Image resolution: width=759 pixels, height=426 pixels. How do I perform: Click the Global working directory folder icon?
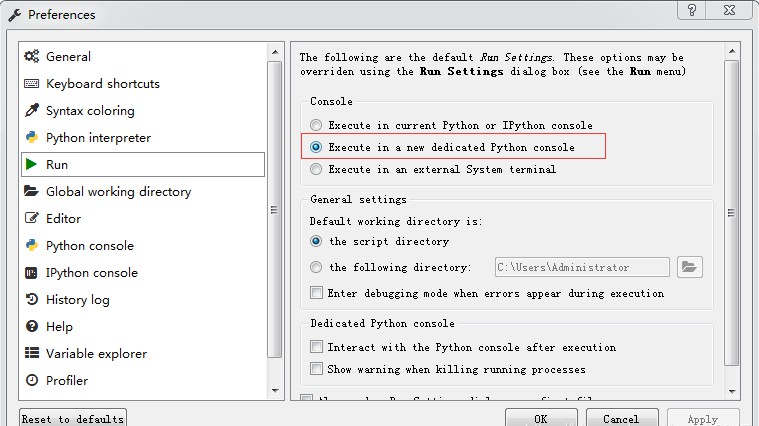31,192
